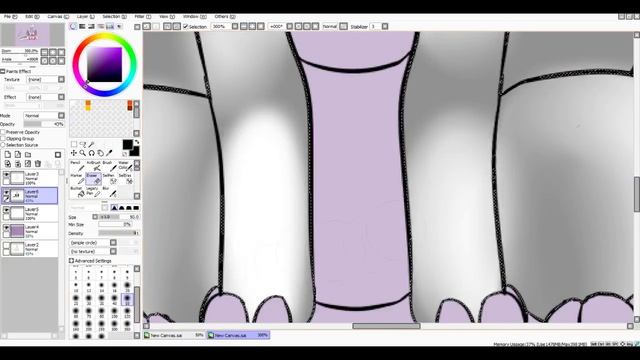Select the flat hard brush edge shape
Screen dimensions: 640x360
136,208
